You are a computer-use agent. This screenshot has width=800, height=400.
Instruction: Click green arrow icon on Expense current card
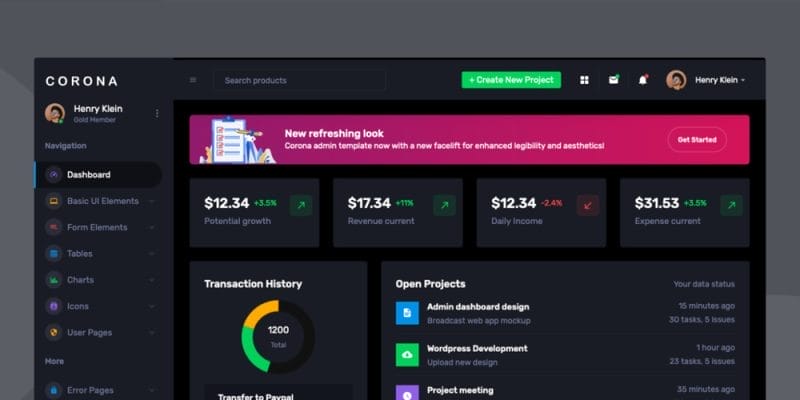[x=732, y=205]
